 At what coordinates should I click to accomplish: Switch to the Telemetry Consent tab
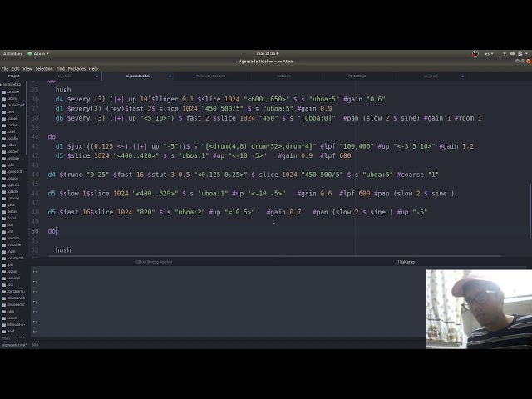(210, 76)
